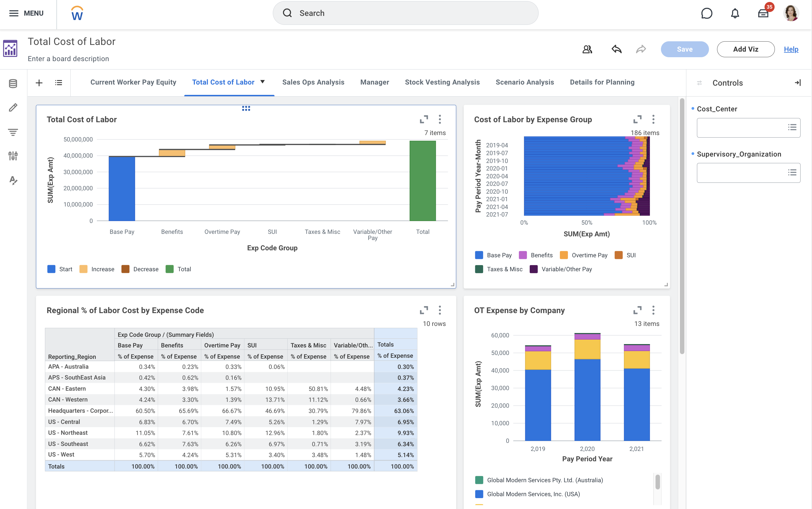This screenshot has height=509, width=812.
Task: Click the notifications bell icon
Action: point(735,13)
